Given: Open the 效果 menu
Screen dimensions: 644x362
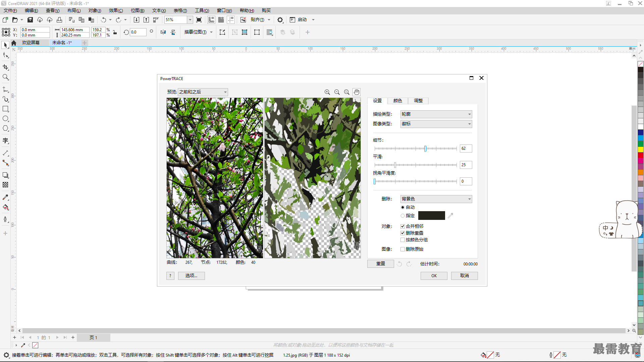Looking at the screenshot, I should (x=116, y=11).
